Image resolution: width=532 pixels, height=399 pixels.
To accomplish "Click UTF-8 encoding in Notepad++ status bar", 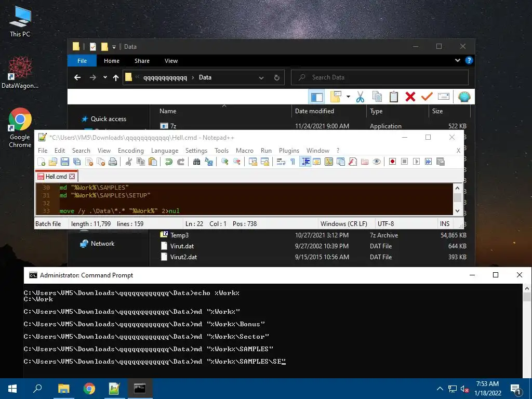I will pyautogui.click(x=386, y=224).
